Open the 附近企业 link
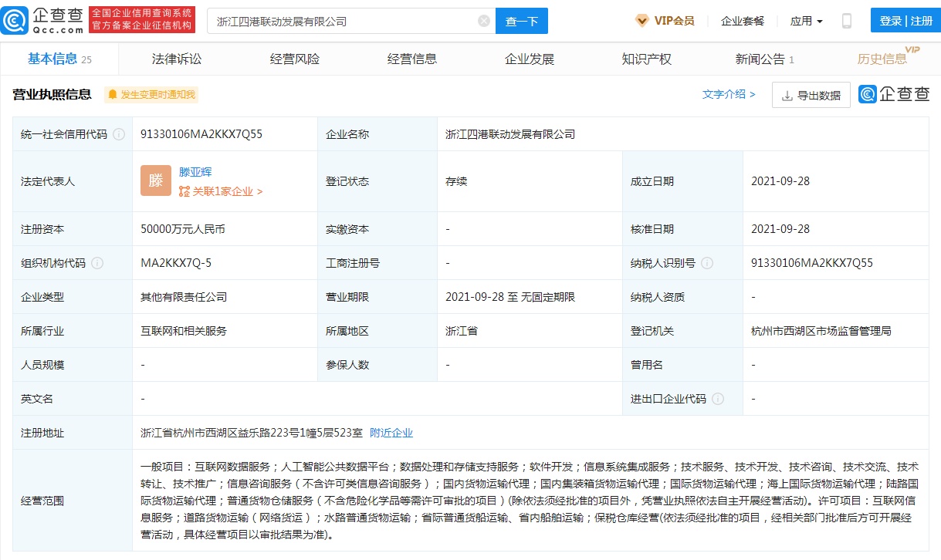 click(x=391, y=433)
